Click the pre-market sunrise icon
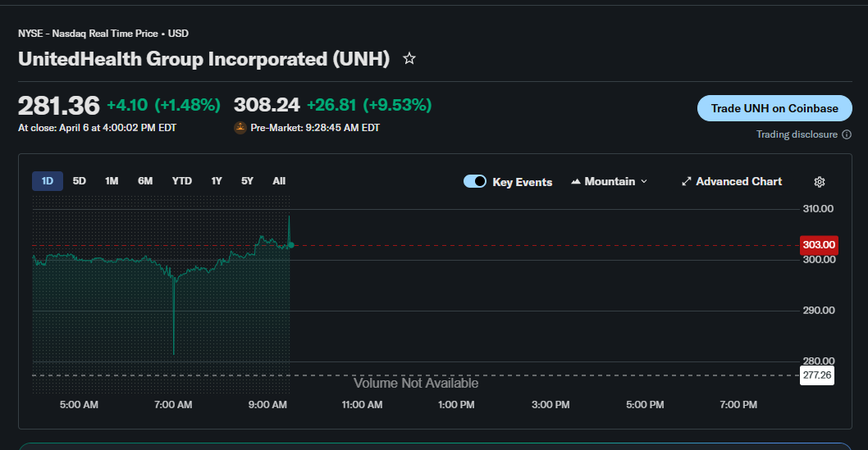Screen dimensions: 868x450 point(240,128)
